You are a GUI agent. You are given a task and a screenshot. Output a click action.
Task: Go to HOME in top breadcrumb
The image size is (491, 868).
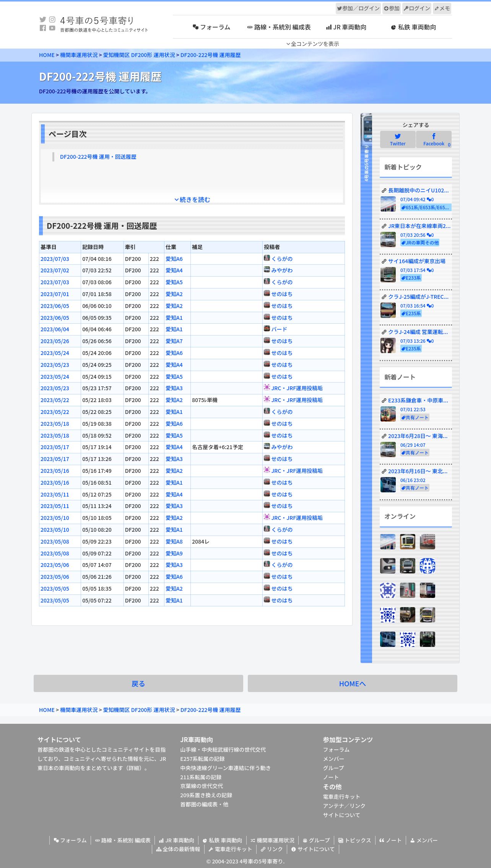(x=47, y=55)
